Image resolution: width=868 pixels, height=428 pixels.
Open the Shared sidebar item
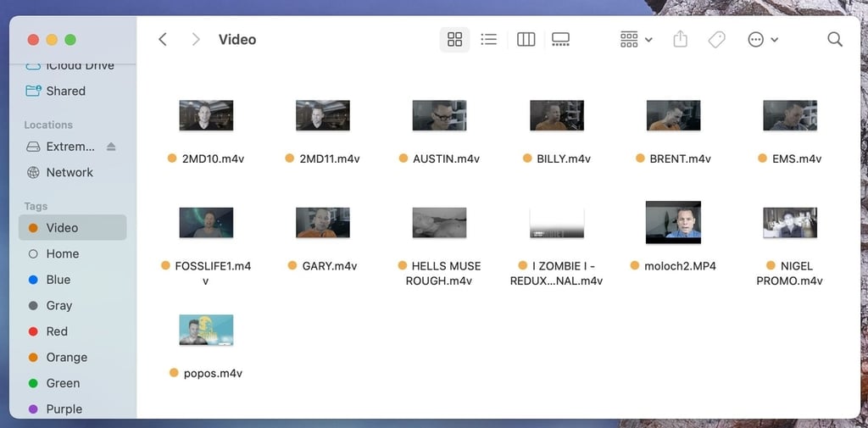coord(73,91)
